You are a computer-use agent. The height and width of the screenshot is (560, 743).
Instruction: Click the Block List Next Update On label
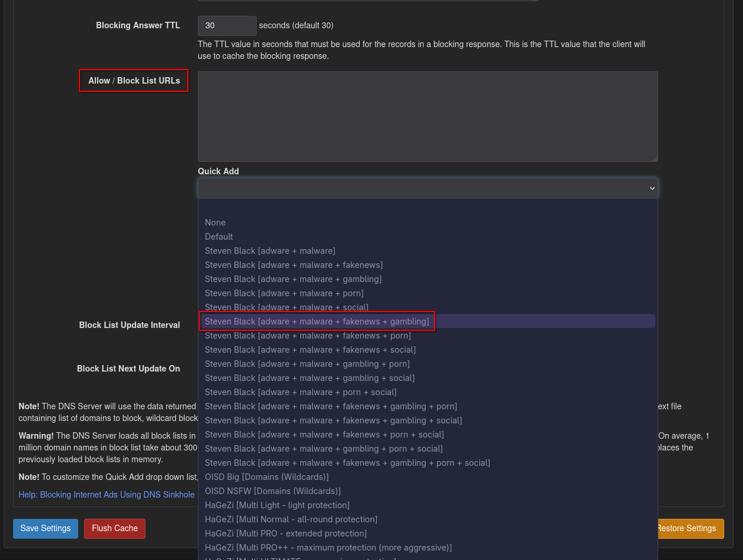pos(128,369)
